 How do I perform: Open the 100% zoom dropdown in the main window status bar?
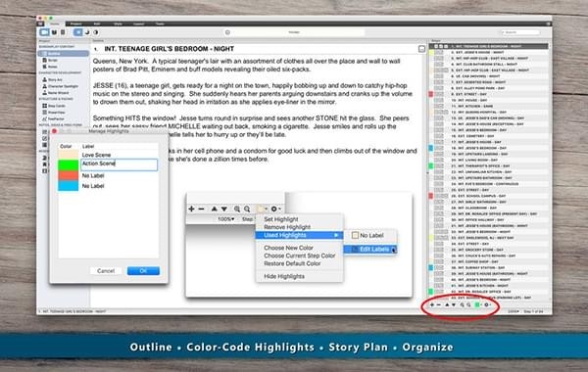point(513,311)
